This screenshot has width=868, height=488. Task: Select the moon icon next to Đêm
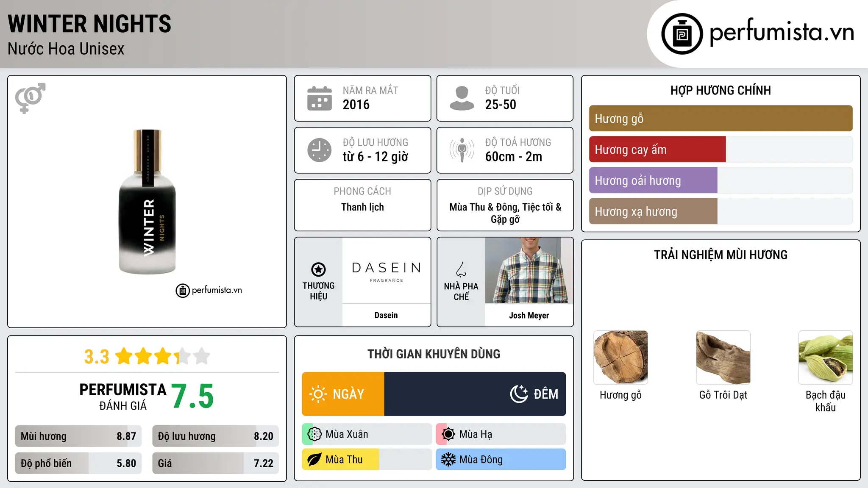(519, 394)
